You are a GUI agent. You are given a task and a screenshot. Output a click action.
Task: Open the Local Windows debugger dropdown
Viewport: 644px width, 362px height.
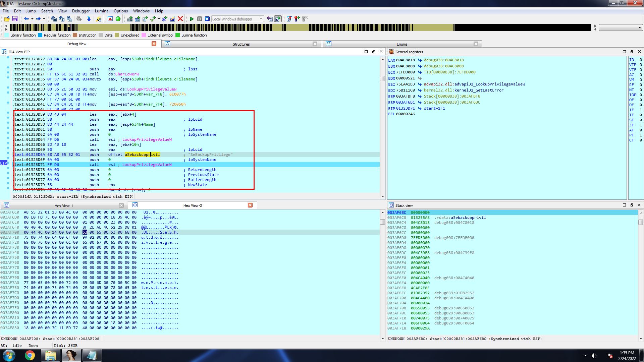point(261,19)
